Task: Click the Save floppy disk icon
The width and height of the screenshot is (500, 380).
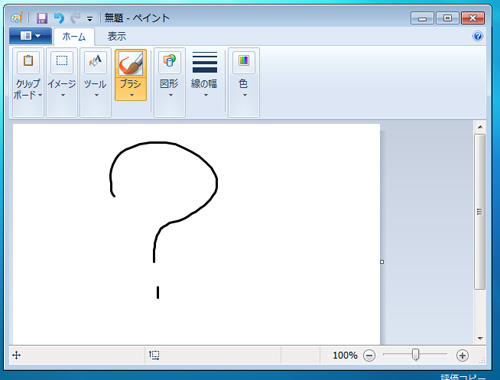Action: coord(42,18)
